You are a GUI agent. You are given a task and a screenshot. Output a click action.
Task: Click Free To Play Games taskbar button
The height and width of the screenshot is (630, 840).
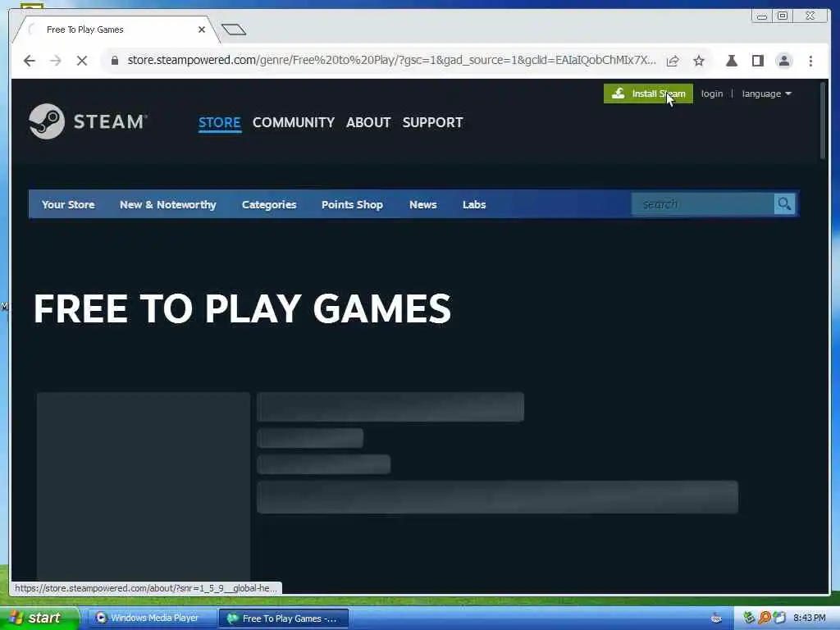point(283,619)
